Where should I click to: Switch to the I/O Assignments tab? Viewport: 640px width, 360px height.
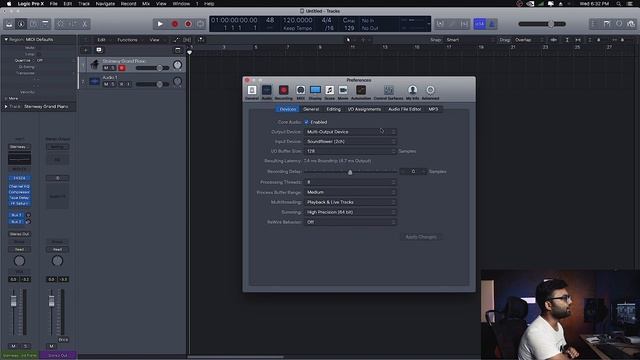pyautogui.click(x=364, y=109)
